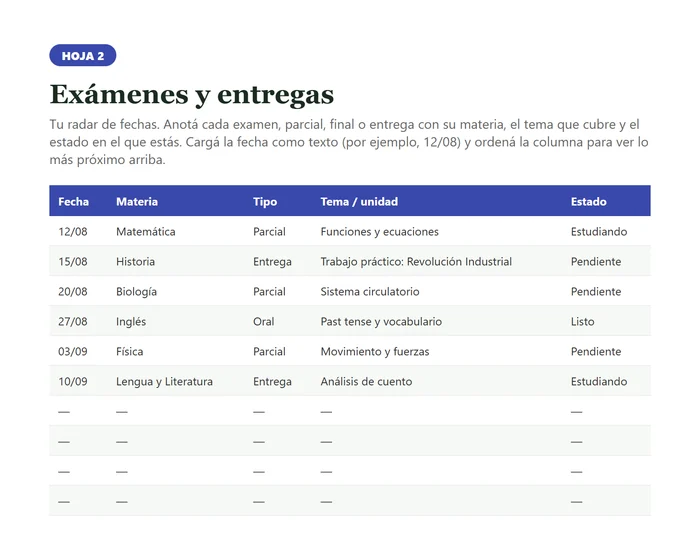Click Parcial type in Matemática row

(x=269, y=231)
